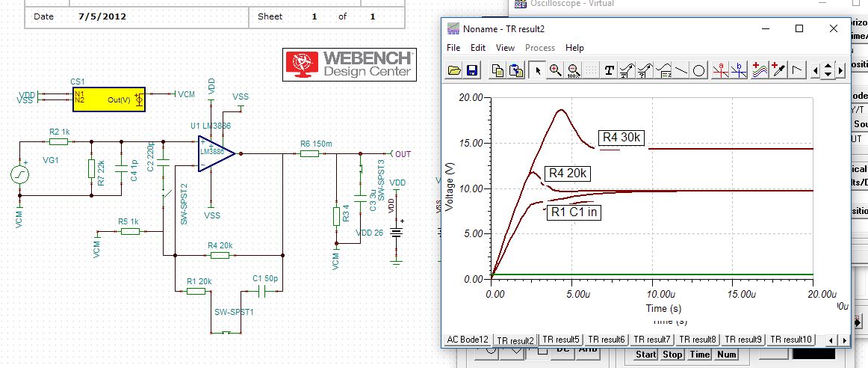Viewport: 868px width, 368px height.
Task: Switch to the TR result7 tab
Action: (651, 339)
